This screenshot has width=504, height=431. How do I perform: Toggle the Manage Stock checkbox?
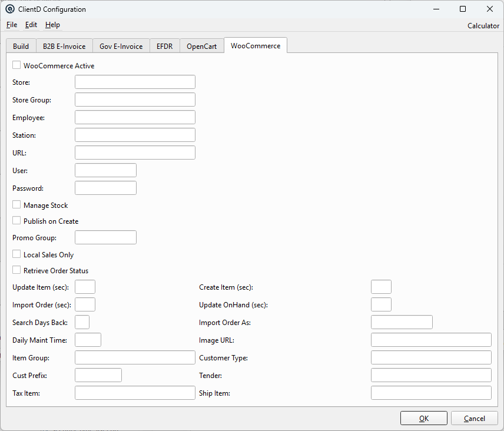tap(16, 205)
